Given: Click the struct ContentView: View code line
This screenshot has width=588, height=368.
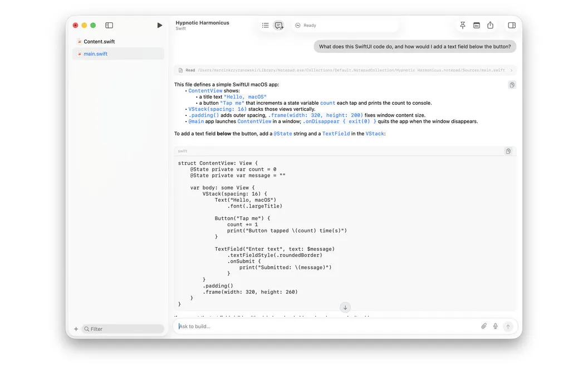Looking at the screenshot, I should [218, 163].
